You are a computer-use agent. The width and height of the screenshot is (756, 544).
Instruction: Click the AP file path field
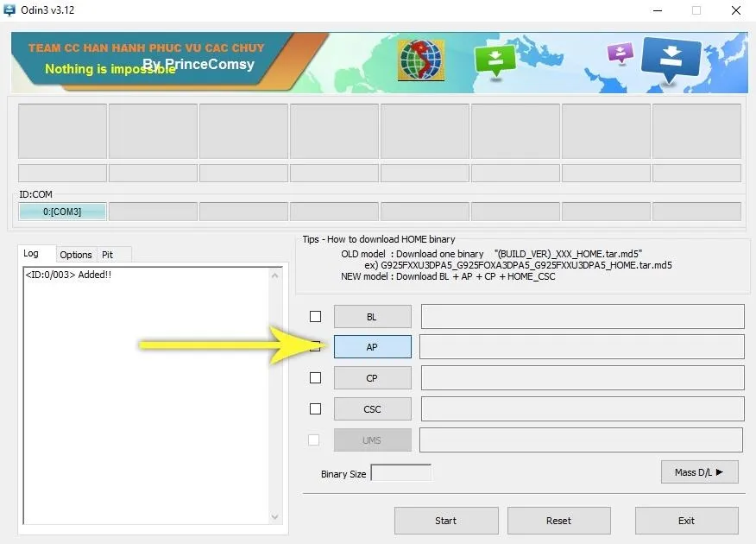pyautogui.click(x=582, y=347)
